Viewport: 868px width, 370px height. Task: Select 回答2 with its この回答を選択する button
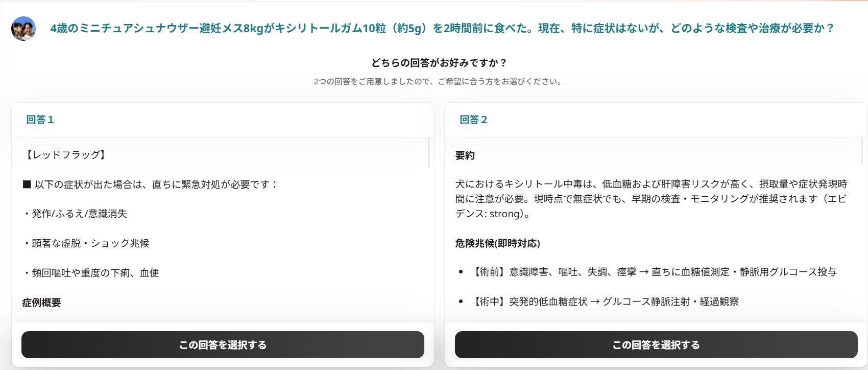click(656, 345)
